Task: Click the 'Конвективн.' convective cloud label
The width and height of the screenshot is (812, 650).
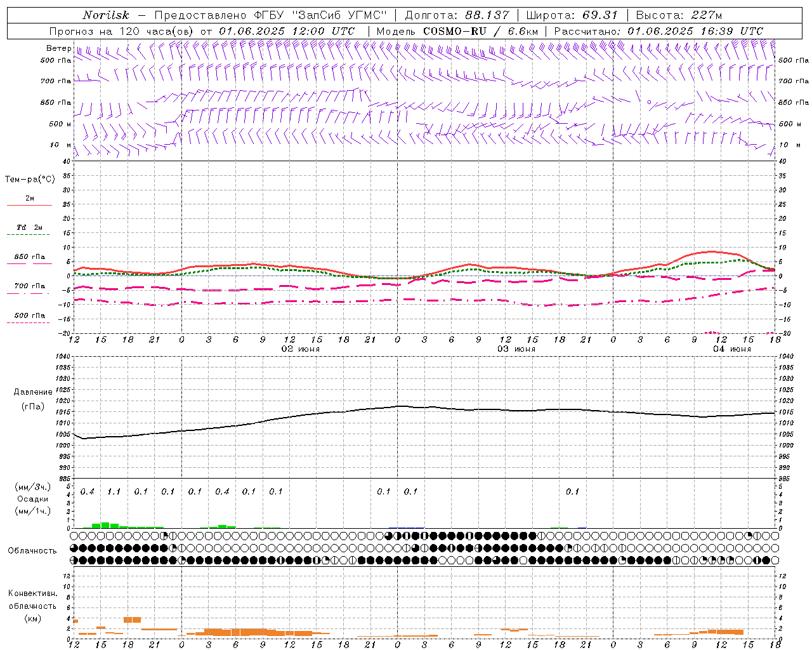Action: click(32, 594)
